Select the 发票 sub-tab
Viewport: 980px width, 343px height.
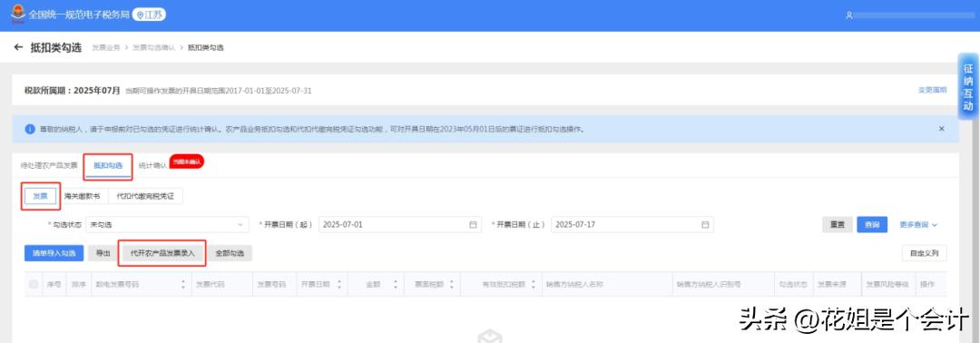tap(41, 196)
